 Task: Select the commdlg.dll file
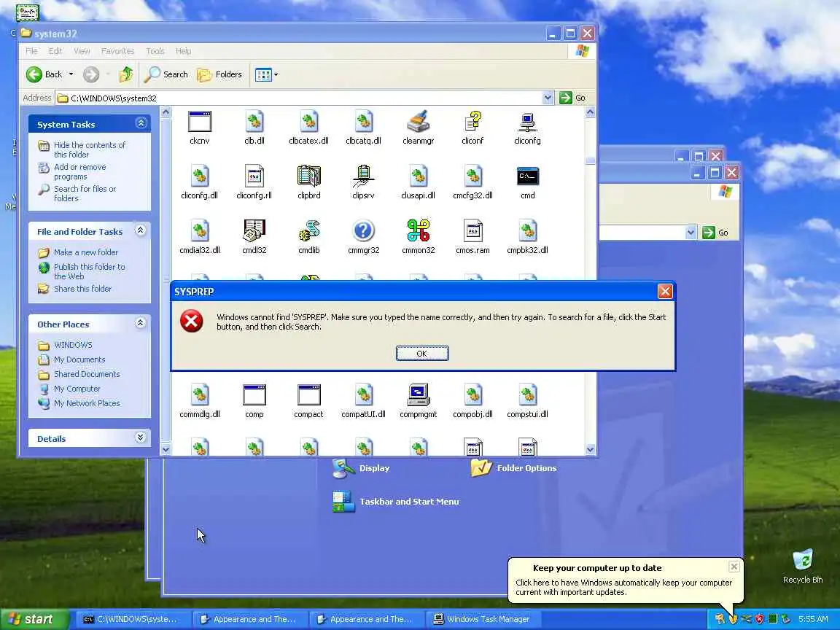pyautogui.click(x=200, y=394)
